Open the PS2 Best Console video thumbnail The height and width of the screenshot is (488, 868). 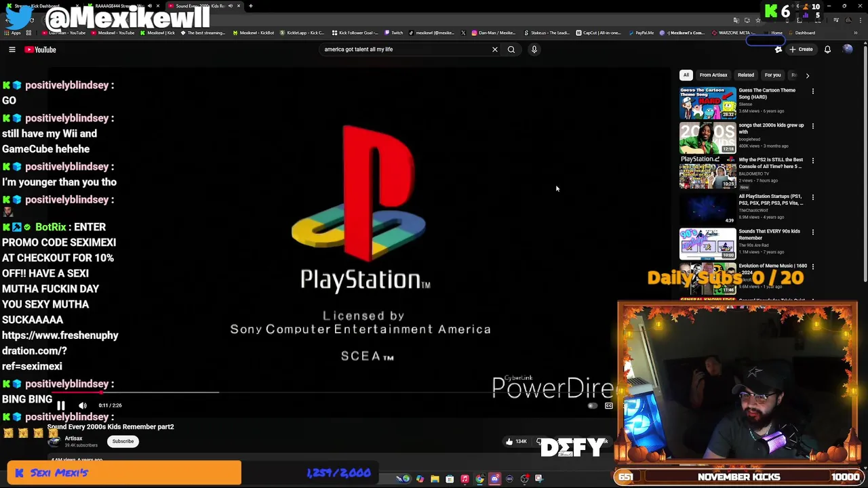coord(708,173)
